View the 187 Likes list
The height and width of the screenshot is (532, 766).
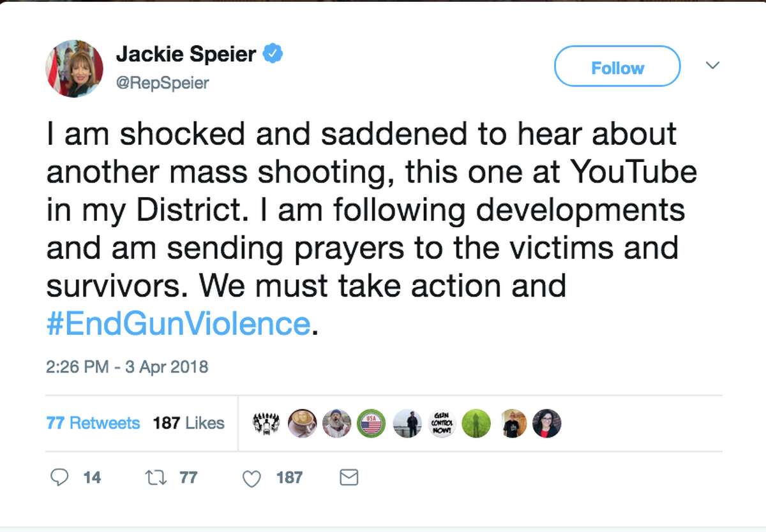[188, 423]
